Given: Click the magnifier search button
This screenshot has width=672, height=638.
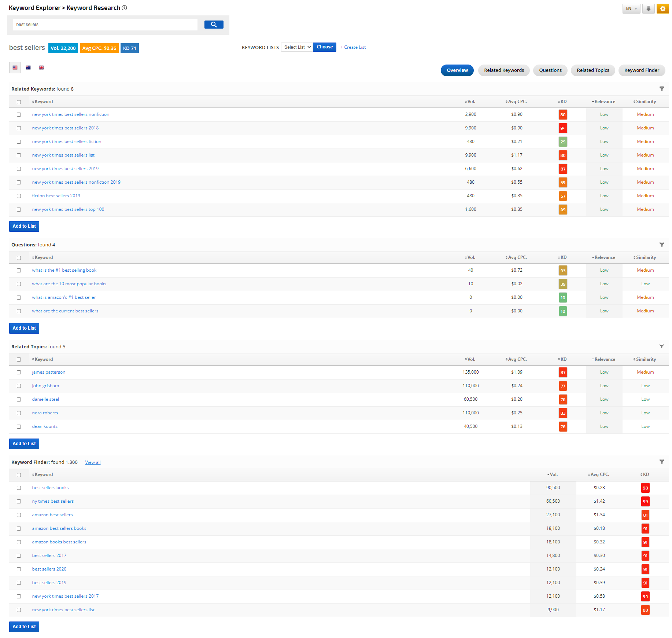Looking at the screenshot, I should pyautogui.click(x=214, y=25).
